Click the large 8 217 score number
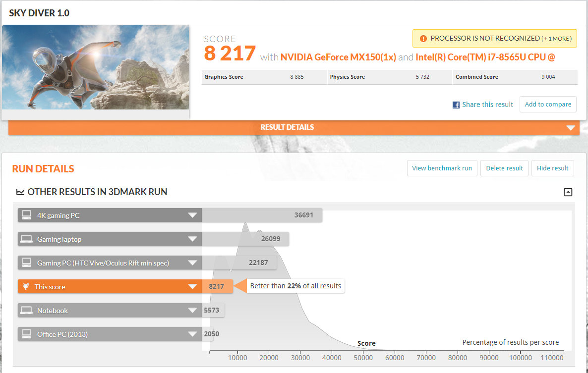 230,53
